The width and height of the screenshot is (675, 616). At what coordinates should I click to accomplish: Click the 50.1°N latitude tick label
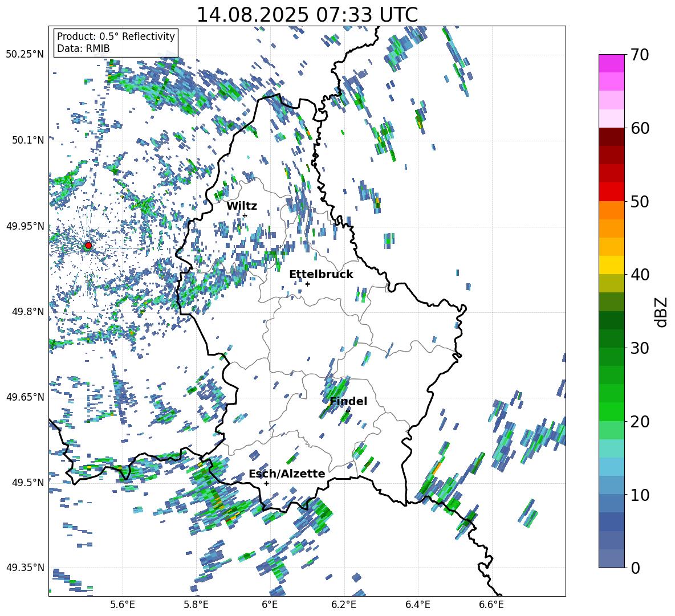coord(28,140)
